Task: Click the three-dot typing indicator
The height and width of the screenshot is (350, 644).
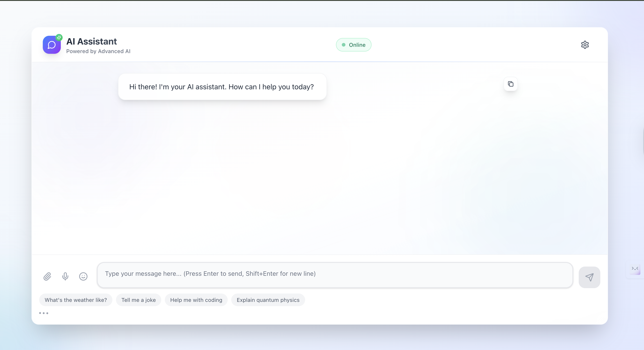Action: tap(43, 313)
